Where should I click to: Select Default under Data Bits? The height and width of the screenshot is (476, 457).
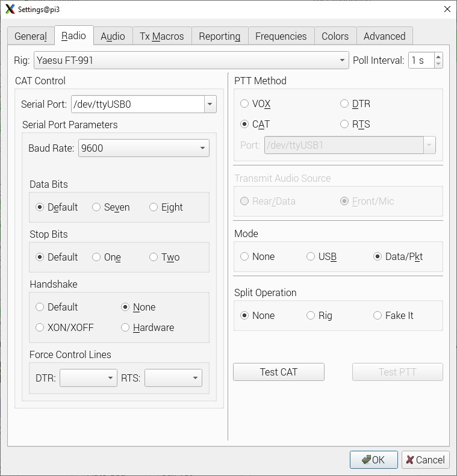[57, 207]
